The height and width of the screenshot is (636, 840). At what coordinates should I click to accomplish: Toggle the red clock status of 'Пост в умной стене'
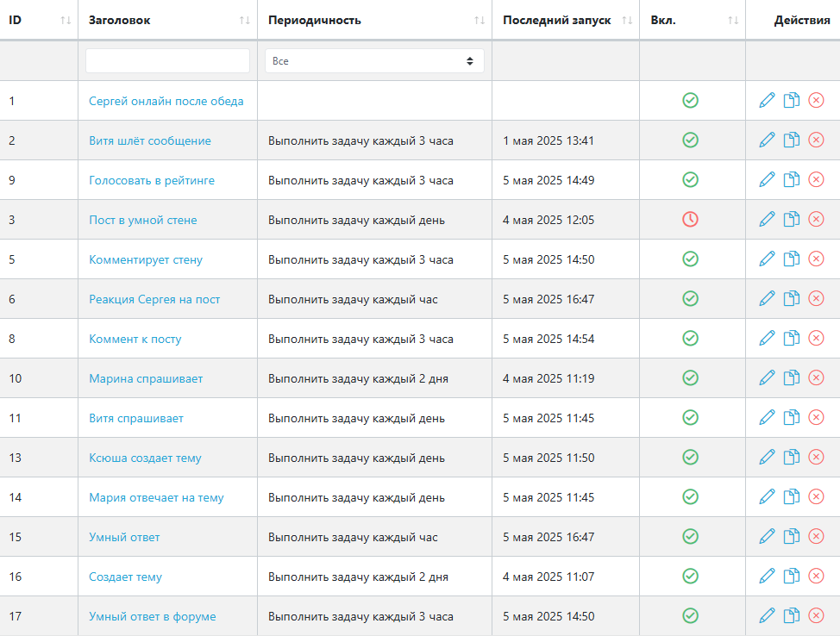[690, 219]
